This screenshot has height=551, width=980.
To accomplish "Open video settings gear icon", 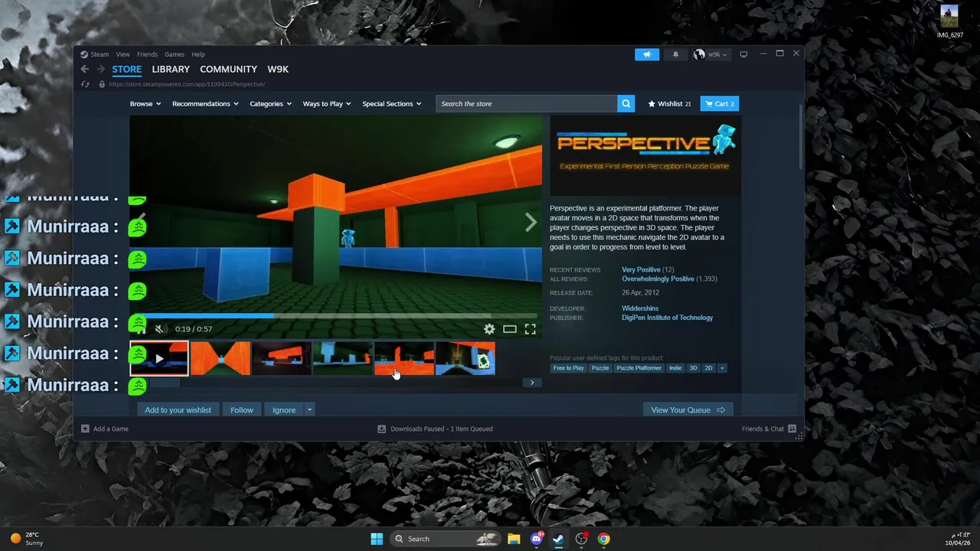I will click(x=489, y=329).
